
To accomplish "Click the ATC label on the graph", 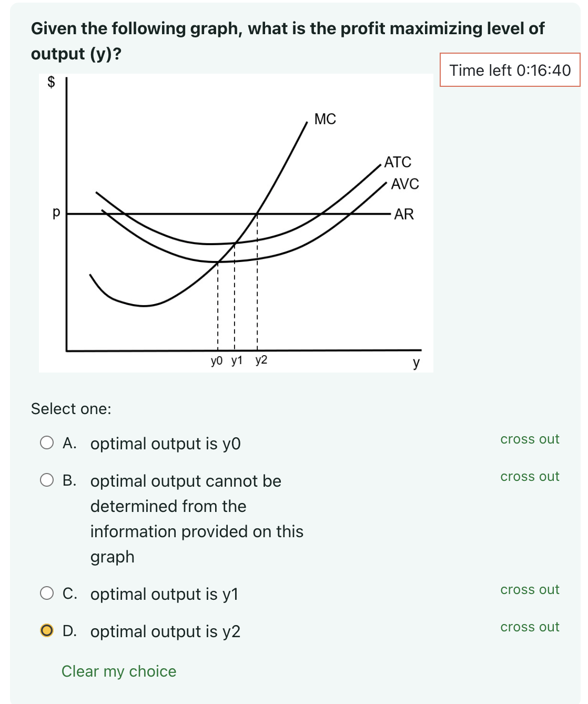I will click(x=399, y=162).
